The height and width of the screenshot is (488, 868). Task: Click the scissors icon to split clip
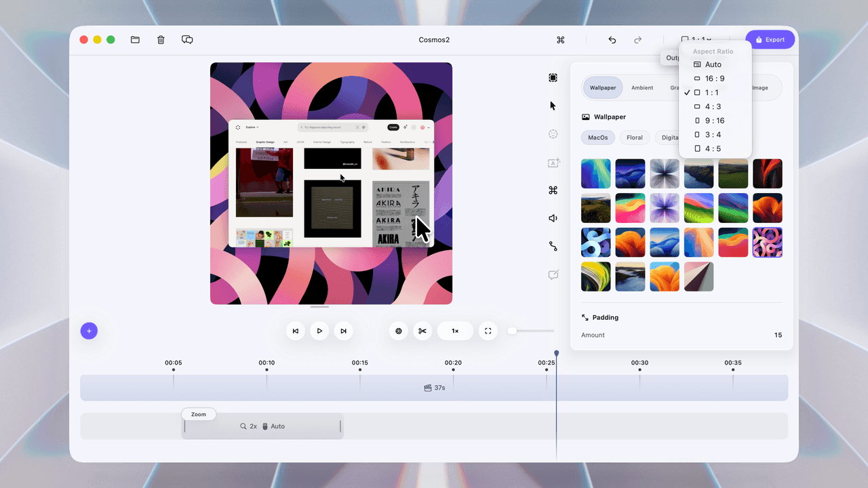point(422,331)
